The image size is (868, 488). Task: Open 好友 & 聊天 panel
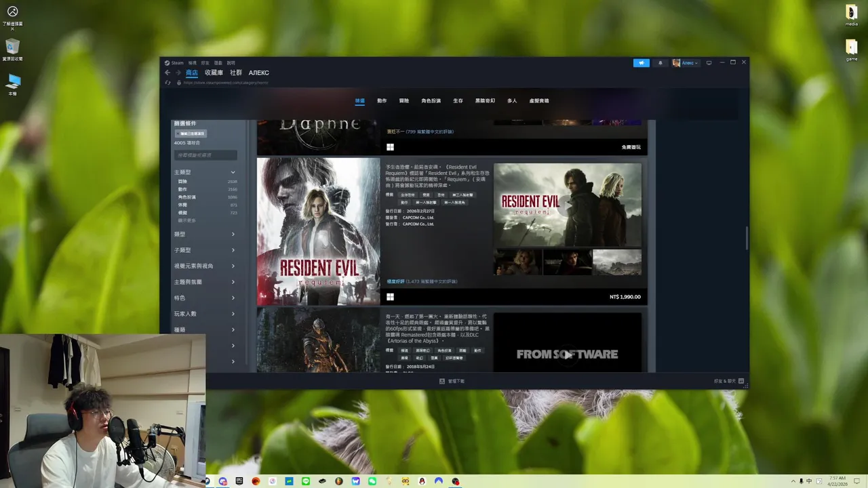pos(729,381)
